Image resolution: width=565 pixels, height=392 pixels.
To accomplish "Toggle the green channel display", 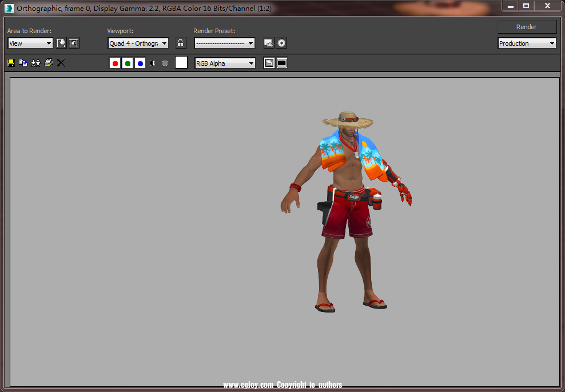I will 128,63.
